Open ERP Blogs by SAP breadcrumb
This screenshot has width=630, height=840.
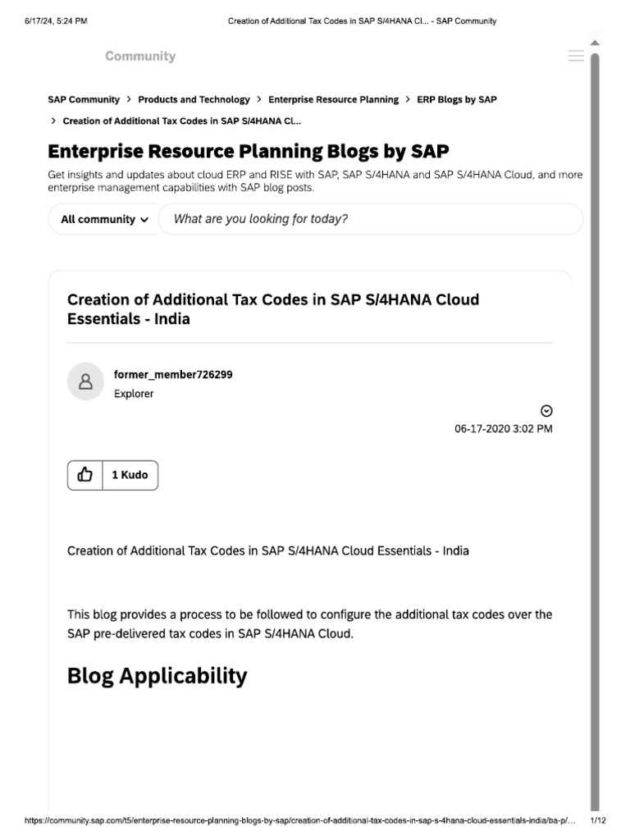click(457, 99)
